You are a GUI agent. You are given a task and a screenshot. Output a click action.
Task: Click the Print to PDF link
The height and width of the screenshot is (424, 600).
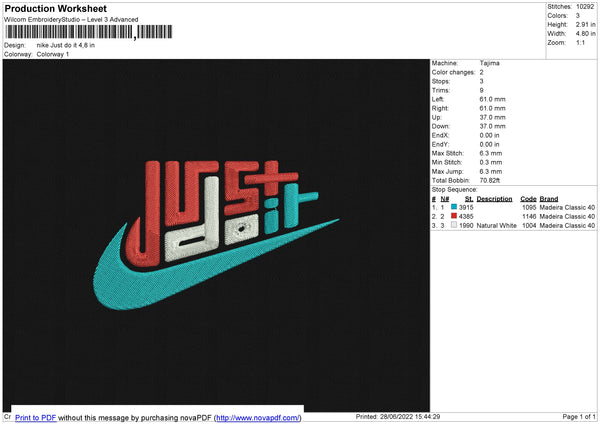click(x=36, y=417)
